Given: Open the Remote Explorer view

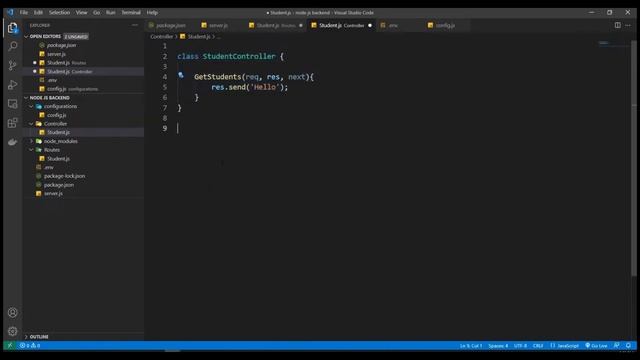Looking at the screenshot, I should coord(13,104).
